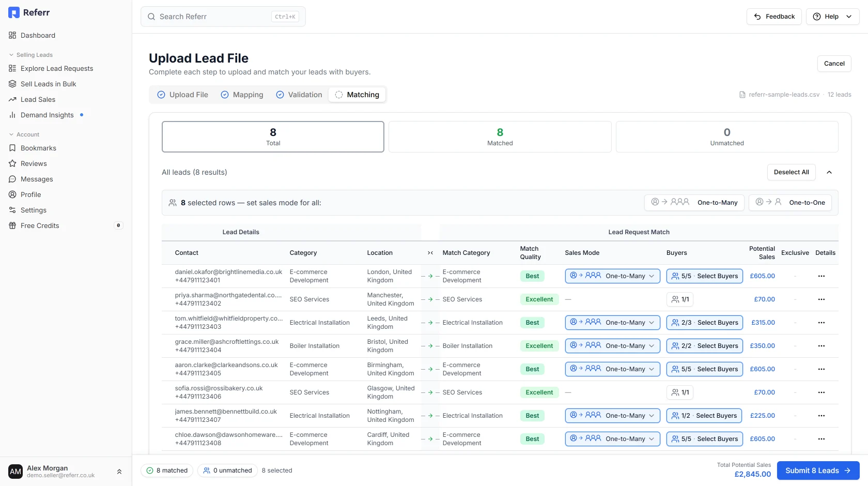Open details menu for aaron.clarke row
868x486 pixels.
[x=822, y=369]
